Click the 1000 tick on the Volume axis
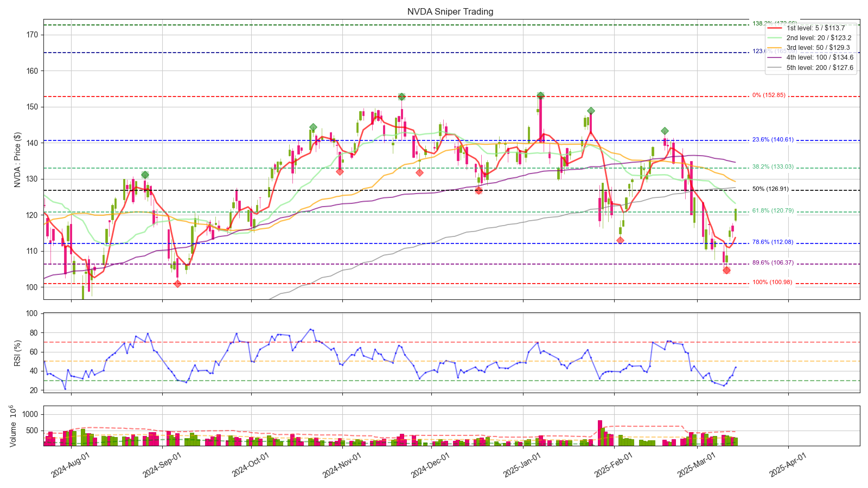 click(30, 414)
